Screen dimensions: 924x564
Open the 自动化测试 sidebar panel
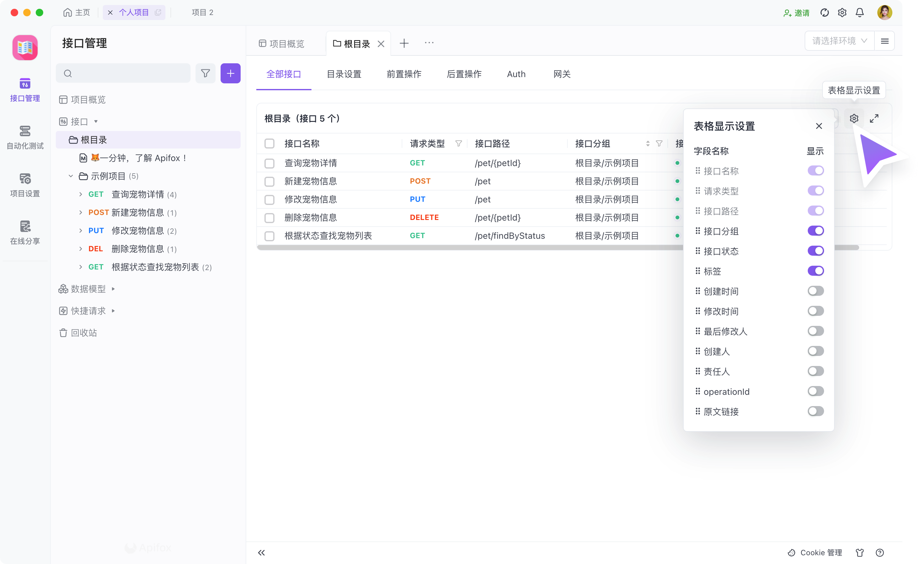point(25,137)
